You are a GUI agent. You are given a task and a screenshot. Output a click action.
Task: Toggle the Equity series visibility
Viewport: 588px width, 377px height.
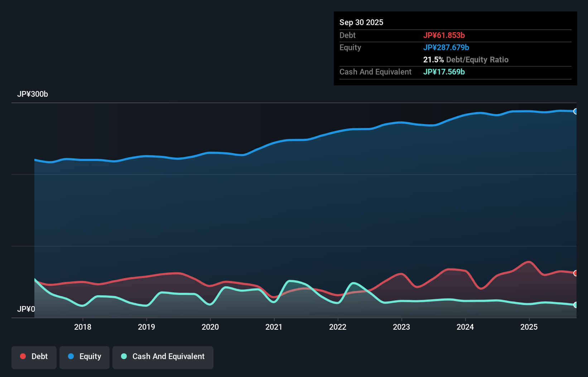[x=85, y=356]
